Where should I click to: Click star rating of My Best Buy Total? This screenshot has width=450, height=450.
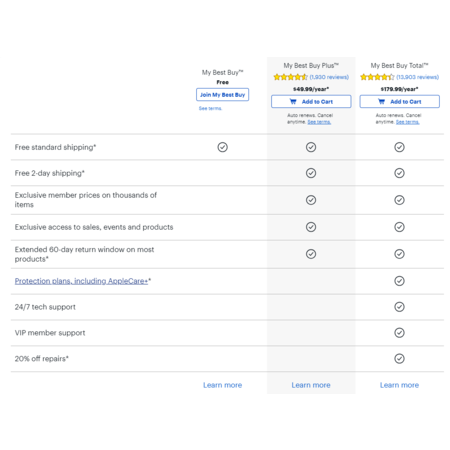pyautogui.click(x=377, y=77)
